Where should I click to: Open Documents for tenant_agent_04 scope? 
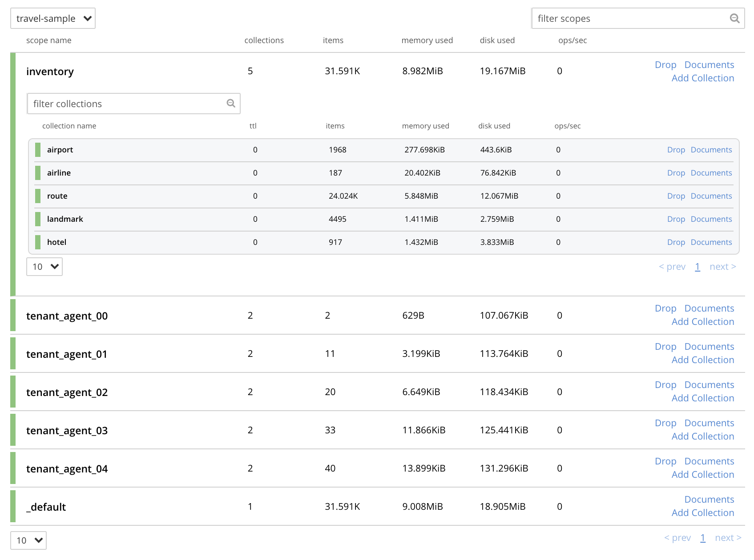click(709, 461)
